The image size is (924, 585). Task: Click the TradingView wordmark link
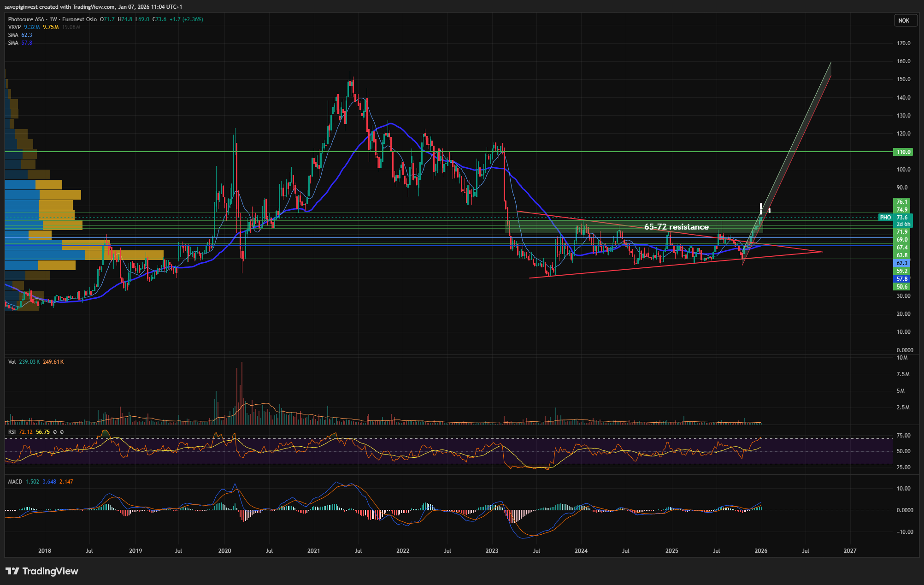[x=50, y=571]
